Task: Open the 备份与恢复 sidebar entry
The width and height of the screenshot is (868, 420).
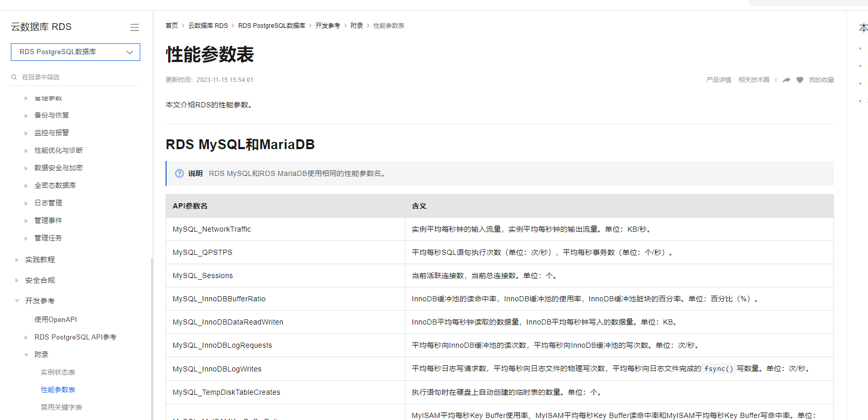Action: click(52, 116)
